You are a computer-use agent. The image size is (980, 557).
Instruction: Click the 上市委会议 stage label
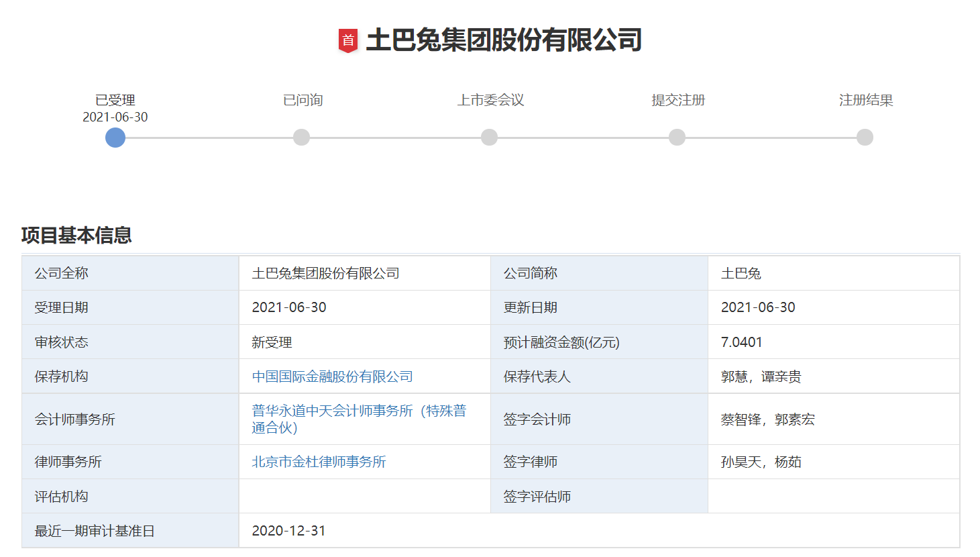pyautogui.click(x=490, y=100)
